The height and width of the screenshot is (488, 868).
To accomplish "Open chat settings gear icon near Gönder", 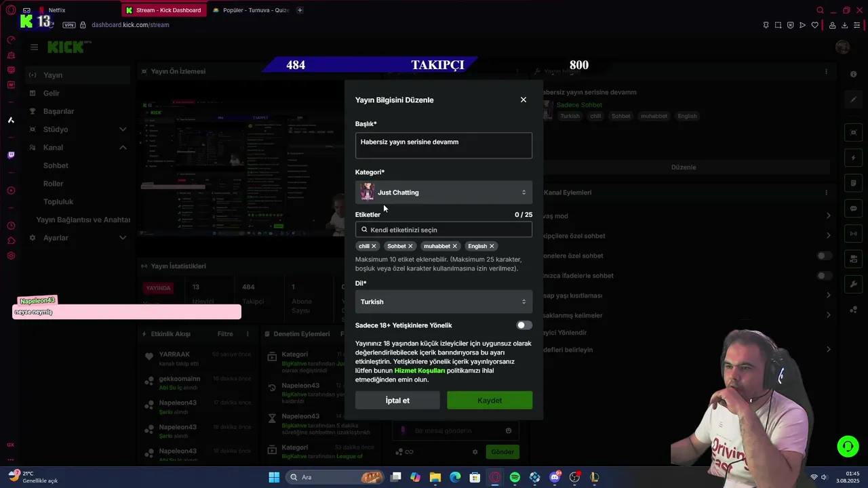I will tap(475, 452).
